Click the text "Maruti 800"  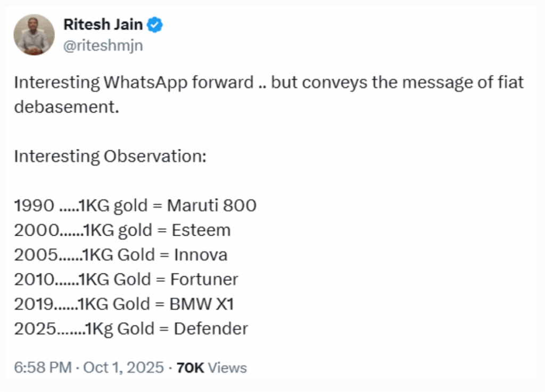[211, 205]
